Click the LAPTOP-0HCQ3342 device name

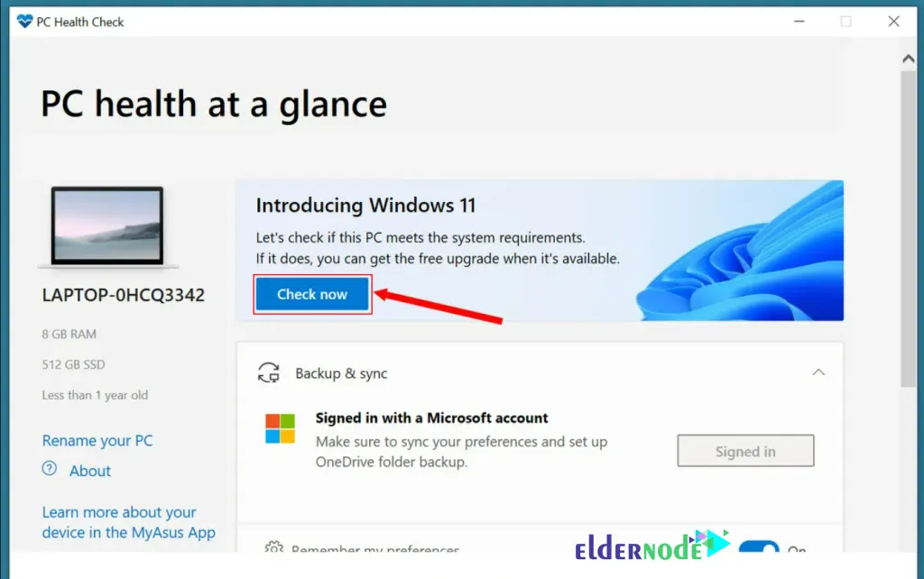(123, 295)
